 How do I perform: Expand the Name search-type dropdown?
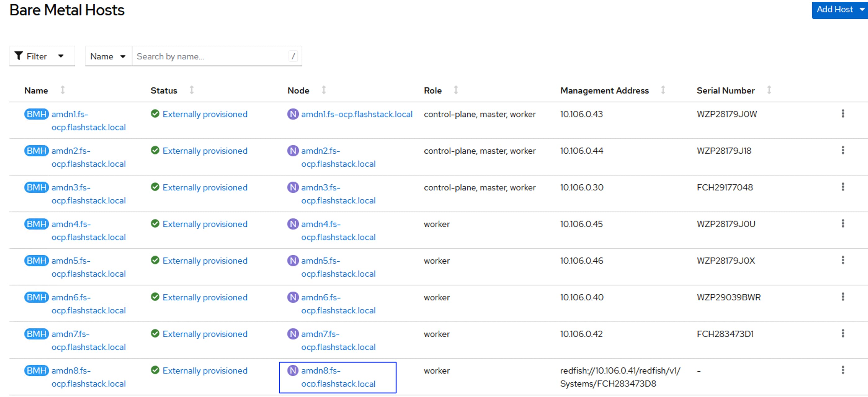(108, 56)
